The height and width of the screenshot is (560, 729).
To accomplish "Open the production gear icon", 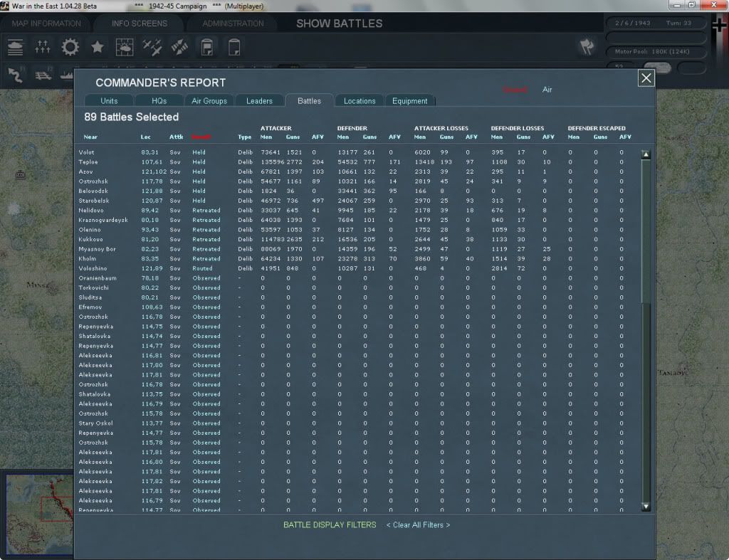I will 70,47.
